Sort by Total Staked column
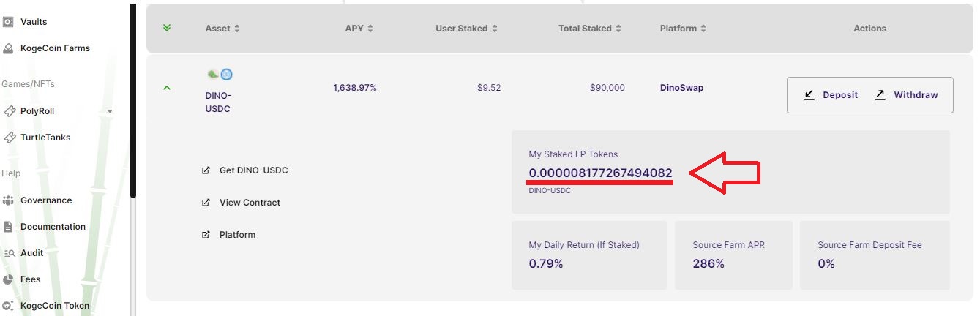 coord(590,29)
